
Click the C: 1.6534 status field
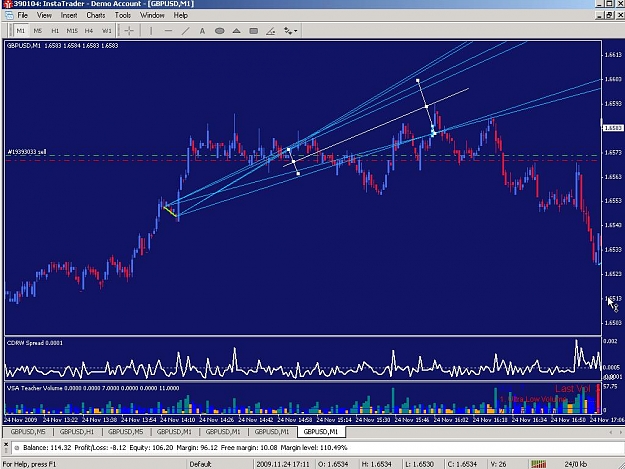tap(462, 464)
